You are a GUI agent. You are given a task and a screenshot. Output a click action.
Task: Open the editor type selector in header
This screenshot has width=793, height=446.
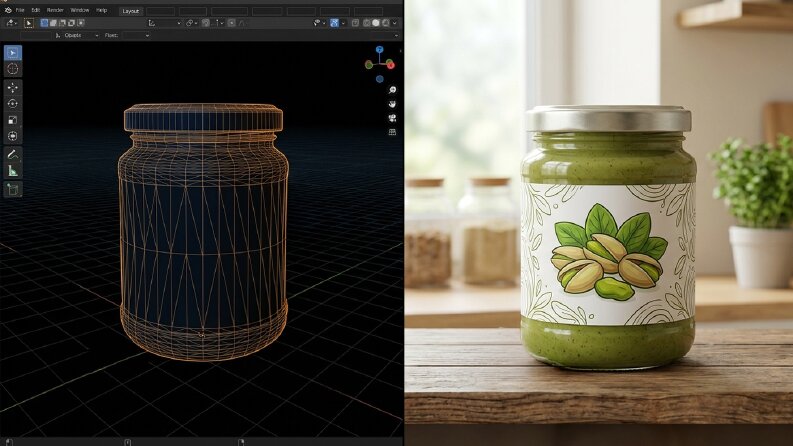(11, 23)
